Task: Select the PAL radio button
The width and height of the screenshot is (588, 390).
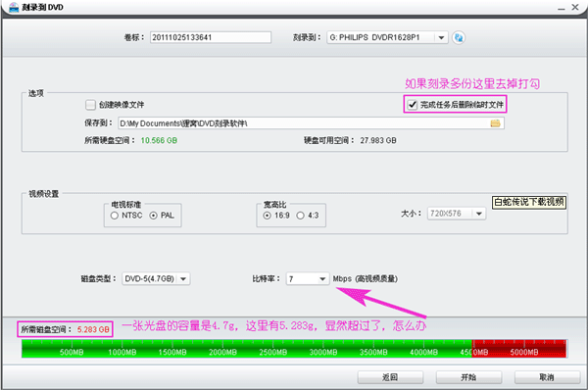Action: (x=154, y=216)
